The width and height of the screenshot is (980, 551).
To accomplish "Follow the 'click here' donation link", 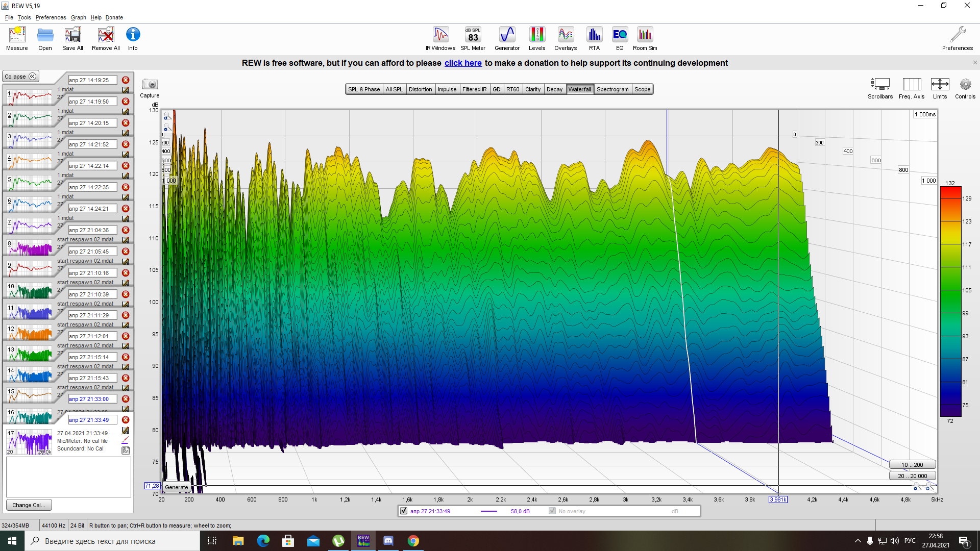I will click(x=463, y=63).
